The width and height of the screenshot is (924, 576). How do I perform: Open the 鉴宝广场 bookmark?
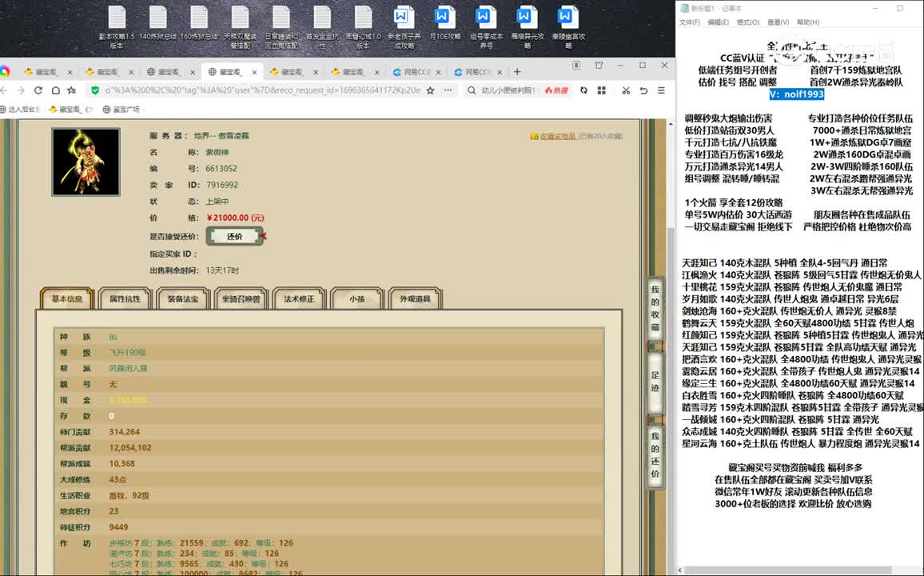[121, 109]
